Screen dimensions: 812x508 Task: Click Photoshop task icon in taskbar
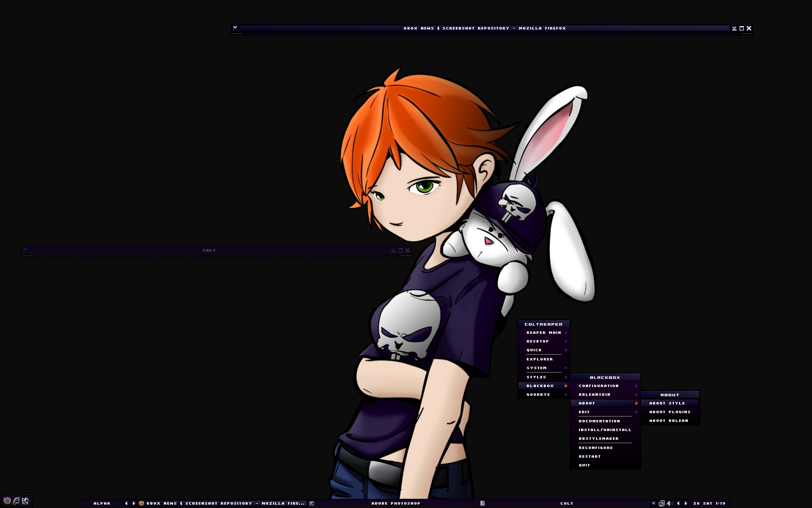[312, 503]
